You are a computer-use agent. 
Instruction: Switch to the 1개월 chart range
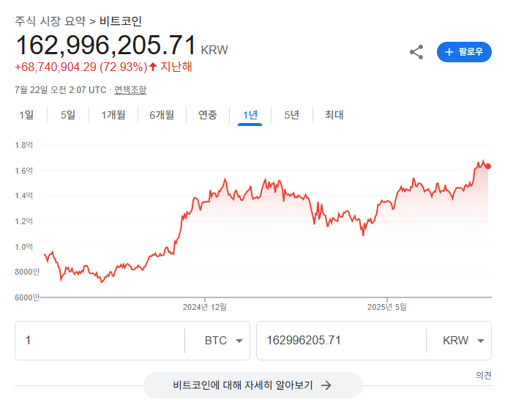113,115
